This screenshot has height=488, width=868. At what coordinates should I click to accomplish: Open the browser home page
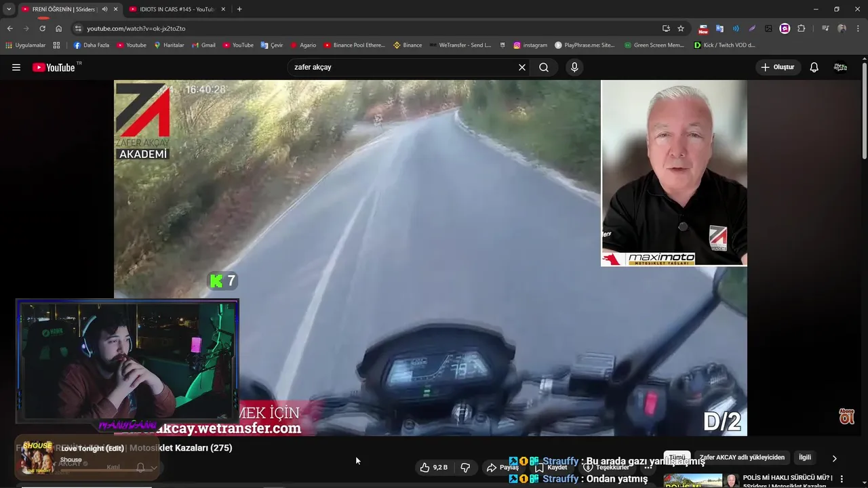58,28
